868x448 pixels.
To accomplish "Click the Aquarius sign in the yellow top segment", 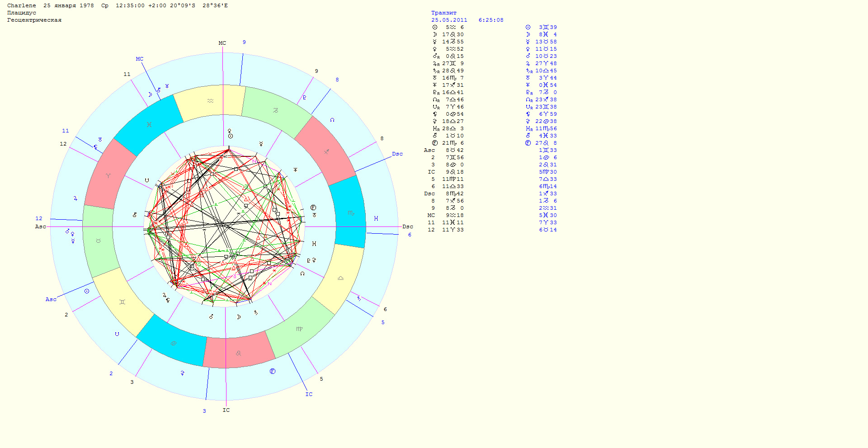I will coord(210,101).
